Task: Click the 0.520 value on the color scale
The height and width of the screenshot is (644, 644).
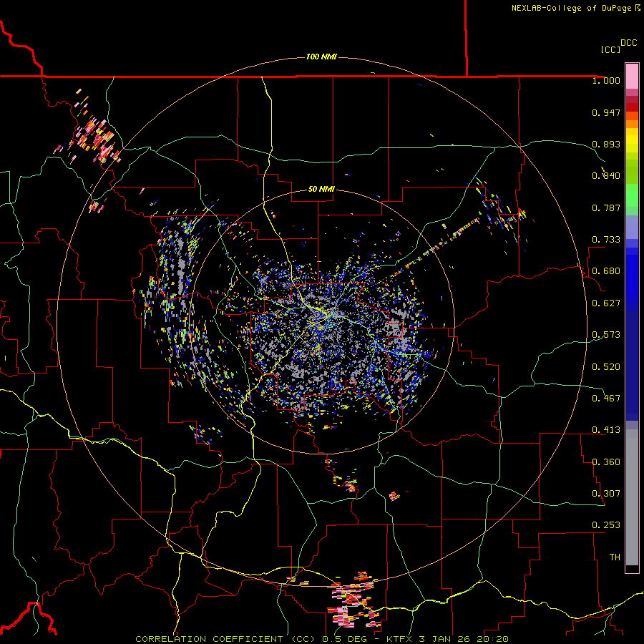Action: click(x=606, y=367)
